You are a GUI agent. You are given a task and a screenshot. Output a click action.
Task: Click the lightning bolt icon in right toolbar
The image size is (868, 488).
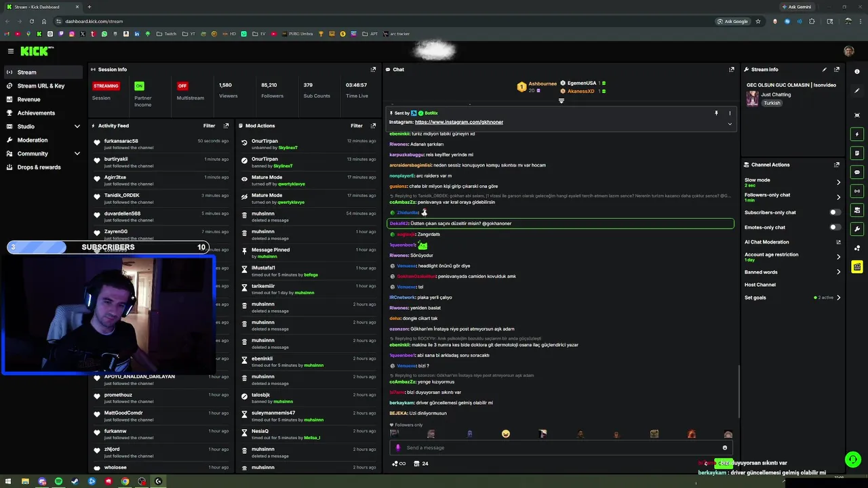857,134
